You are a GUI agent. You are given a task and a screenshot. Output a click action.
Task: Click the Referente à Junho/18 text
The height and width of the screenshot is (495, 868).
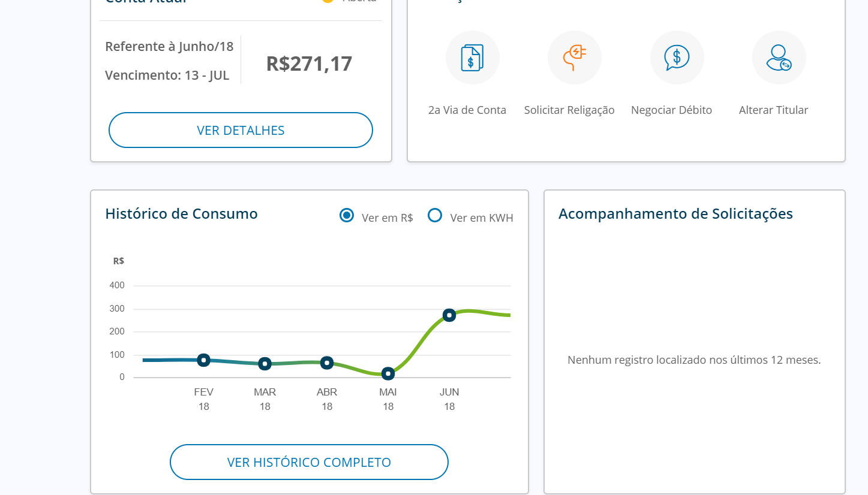[x=169, y=47]
